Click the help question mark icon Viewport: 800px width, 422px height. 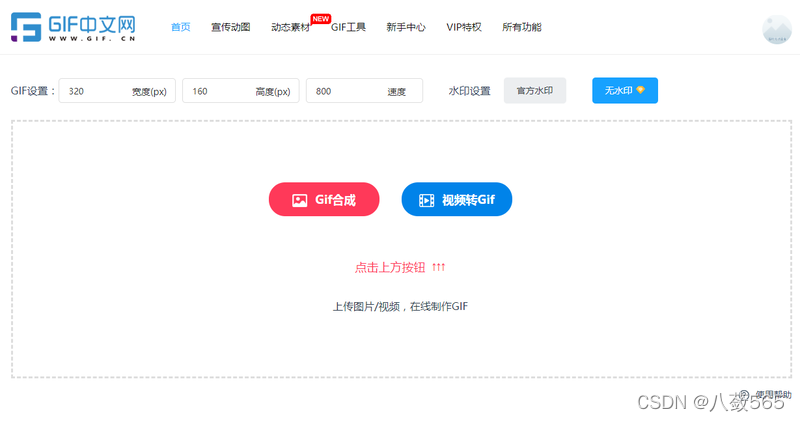pyautogui.click(x=744, y=394)
